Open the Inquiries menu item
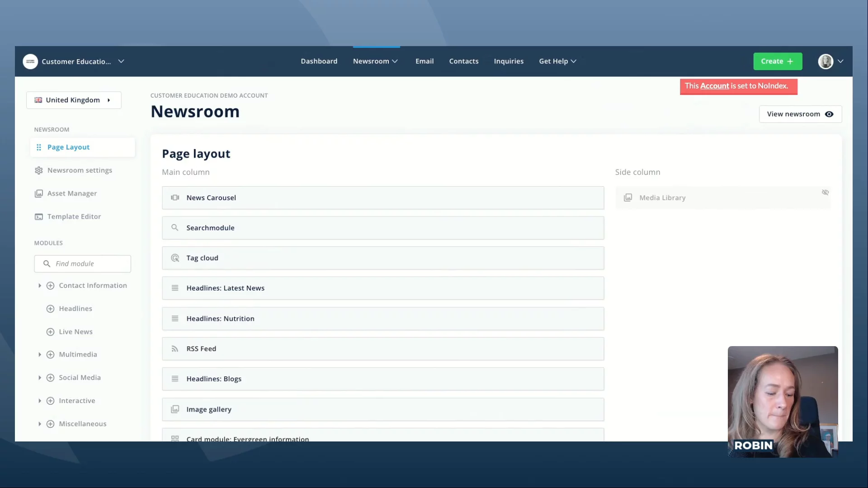The height and width of the screenshot is (488, 868). click(509, 61)
